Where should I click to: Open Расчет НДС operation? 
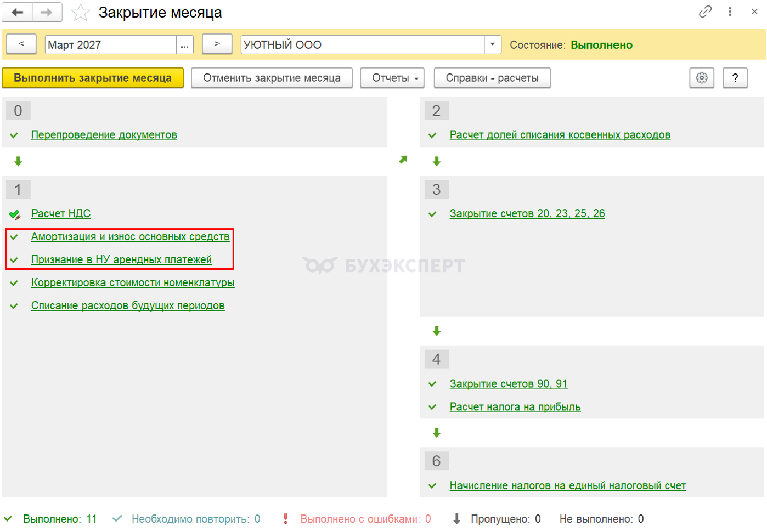click(x=61, y=213)
